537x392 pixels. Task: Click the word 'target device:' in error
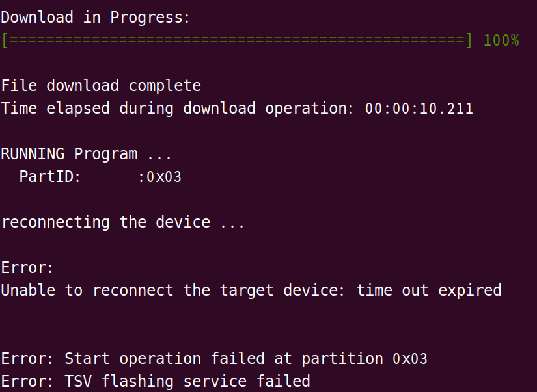pyautogui.click(x=282, y=291)
